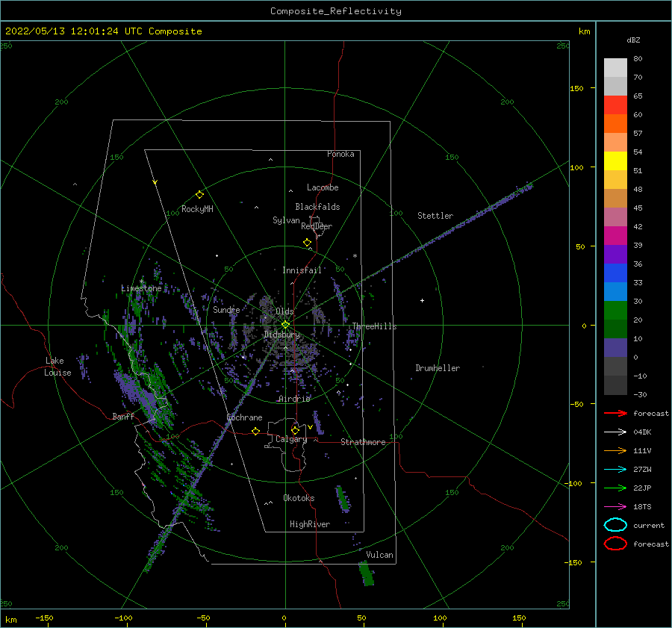Viewport: 672px width, 628px height.
Task: Click the red forecast ellipse in legend
Action: pos(615,544)
